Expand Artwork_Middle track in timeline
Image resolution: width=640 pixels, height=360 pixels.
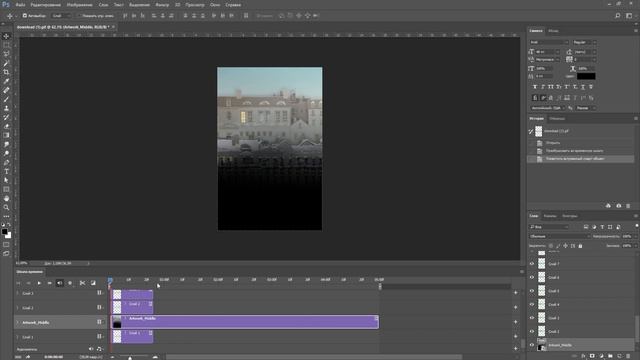coord(18,322)
